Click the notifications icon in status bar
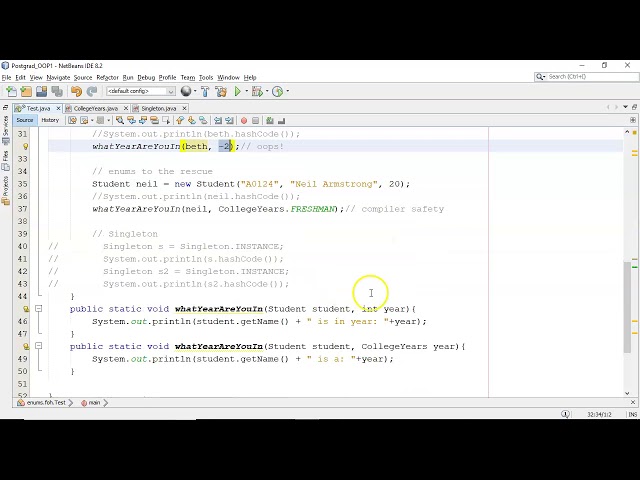The height and width of the screenshot is (480, 640). 565,414
